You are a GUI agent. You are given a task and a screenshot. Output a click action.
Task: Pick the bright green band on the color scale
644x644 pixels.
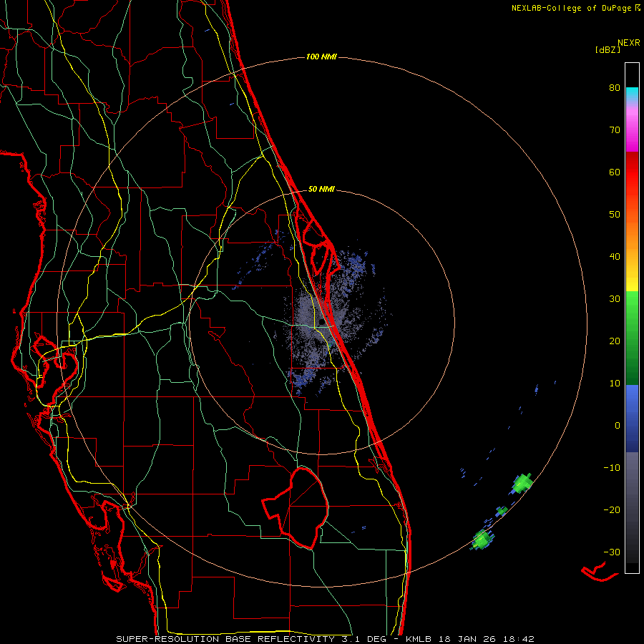pos(632,312)
